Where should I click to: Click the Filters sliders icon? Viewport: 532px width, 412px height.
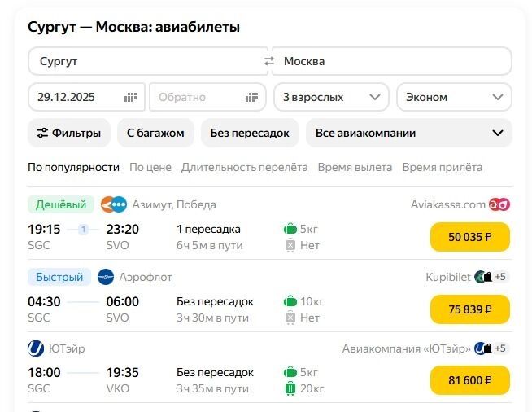(42, 133)
